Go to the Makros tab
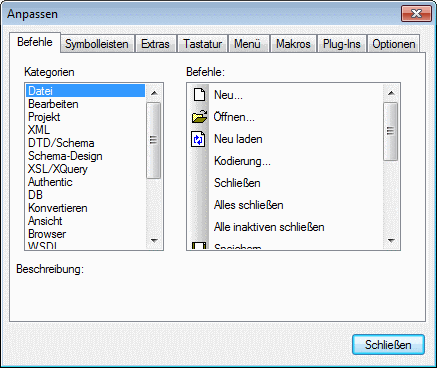Viewport: 437px width, 368px height. click(x=293, y=44)
